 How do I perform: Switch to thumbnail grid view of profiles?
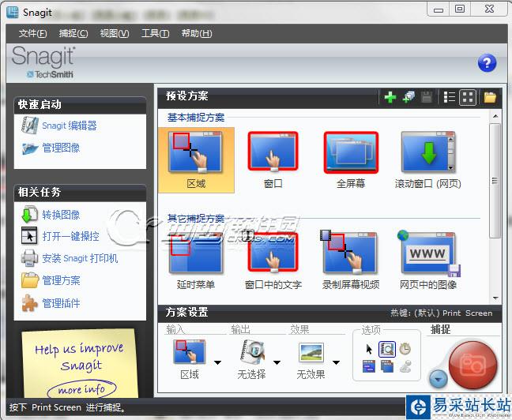pyautogui.click(x=468, y=97)
